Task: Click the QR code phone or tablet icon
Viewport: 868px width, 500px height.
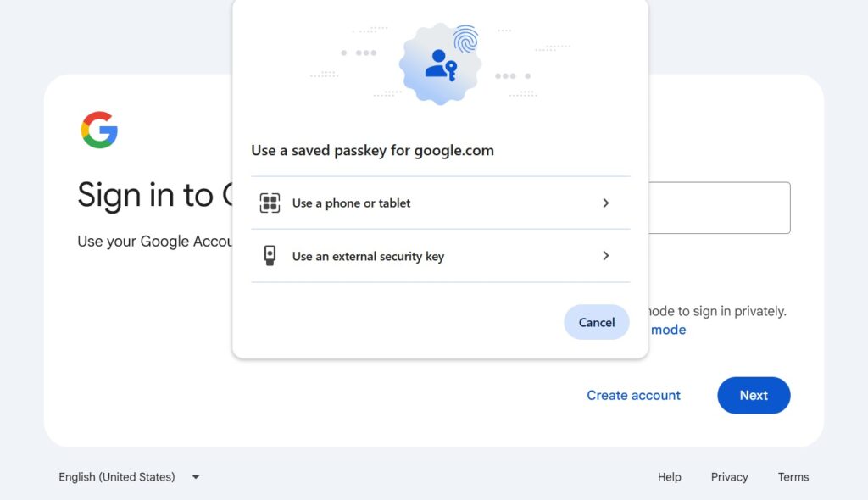Action: [x=270, y=203]
